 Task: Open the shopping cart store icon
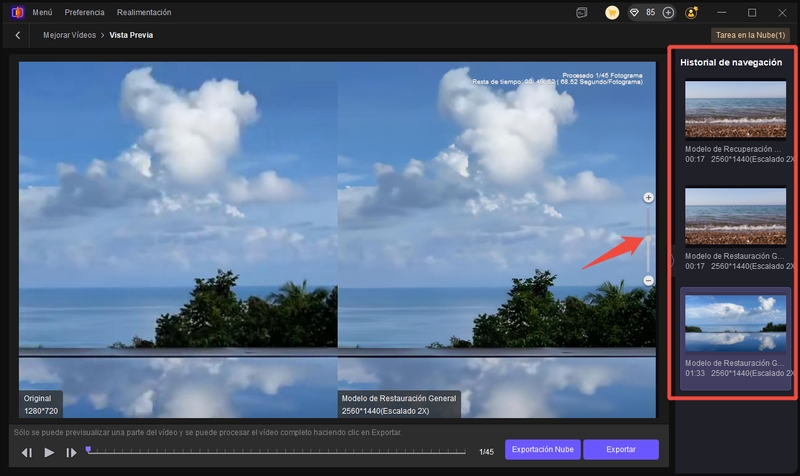[x=612, y=13]
